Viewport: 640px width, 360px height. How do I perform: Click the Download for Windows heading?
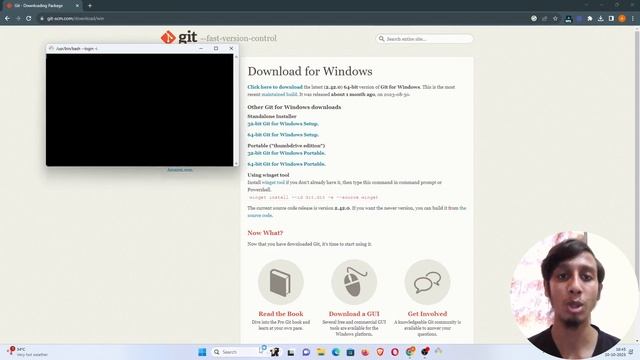click(x=310, y=71)
